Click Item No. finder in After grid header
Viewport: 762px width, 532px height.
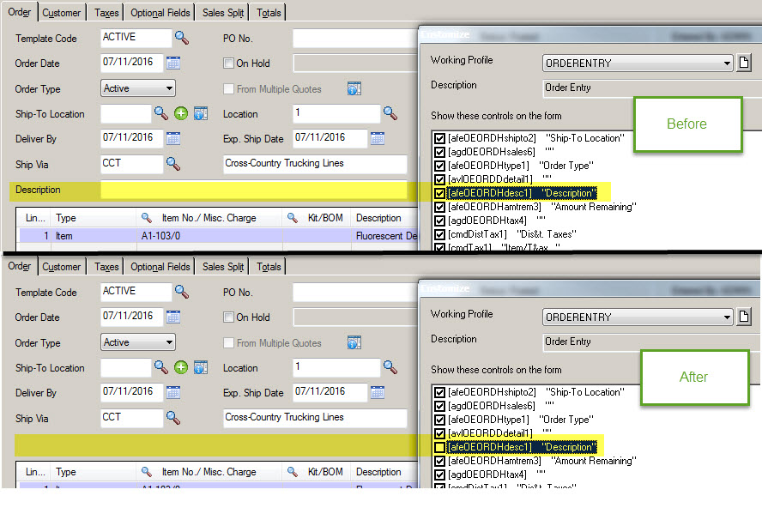(146, 471)
